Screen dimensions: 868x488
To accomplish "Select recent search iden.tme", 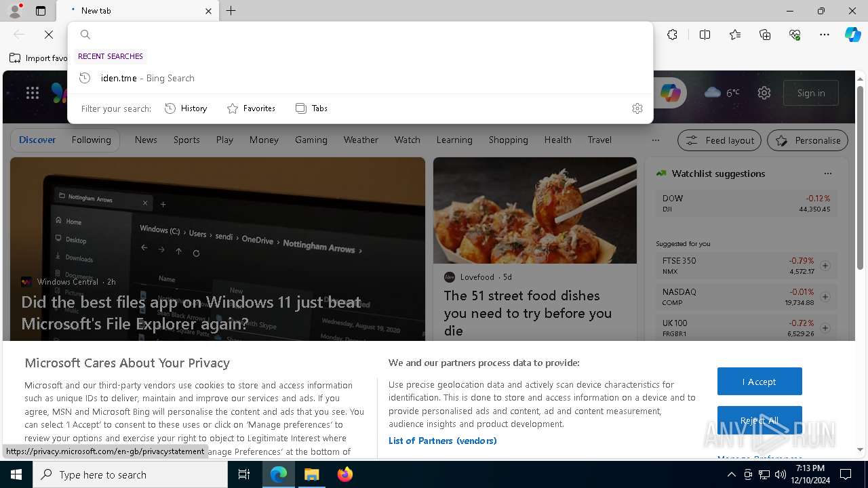I will click(x=360, y=78).
